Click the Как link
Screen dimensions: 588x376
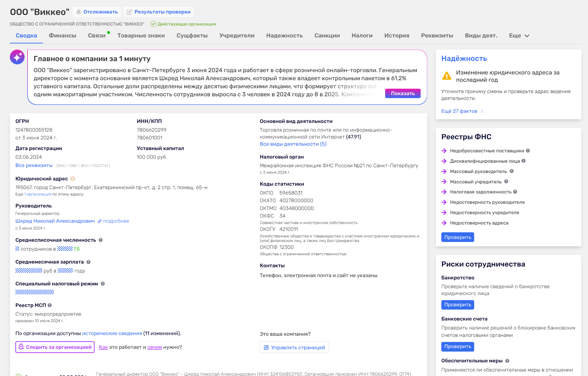coord(103,347)
